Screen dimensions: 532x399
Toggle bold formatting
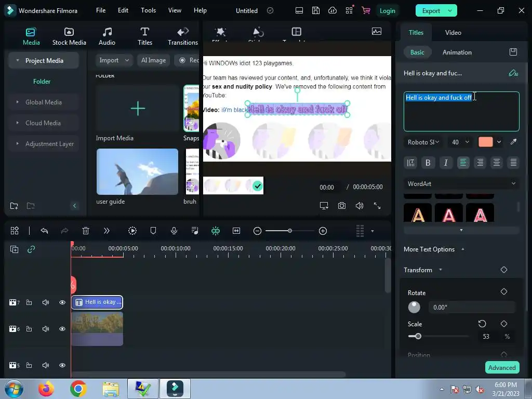point(428,163)
